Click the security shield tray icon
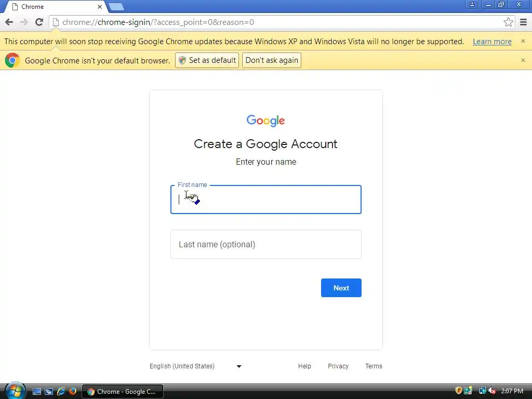 [458, 391]
